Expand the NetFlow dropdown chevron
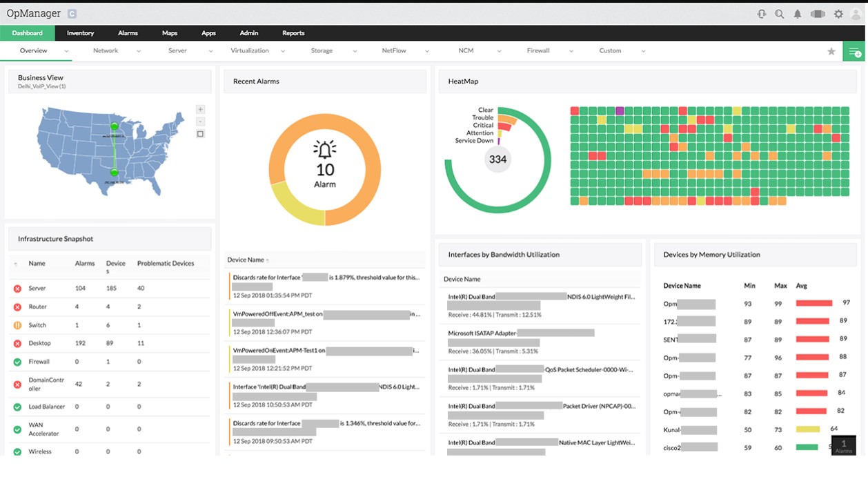Viewport: 868px width, 477px height. (x=428, y=50)
